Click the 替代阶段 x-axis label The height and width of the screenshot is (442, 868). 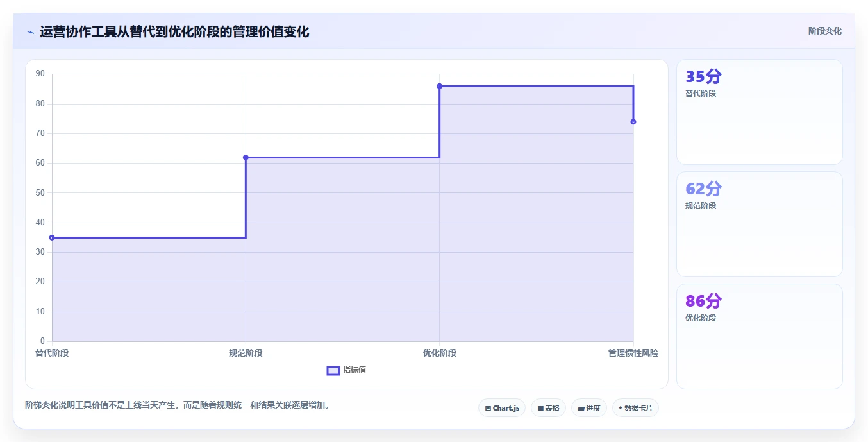click(x=52, y=353)
